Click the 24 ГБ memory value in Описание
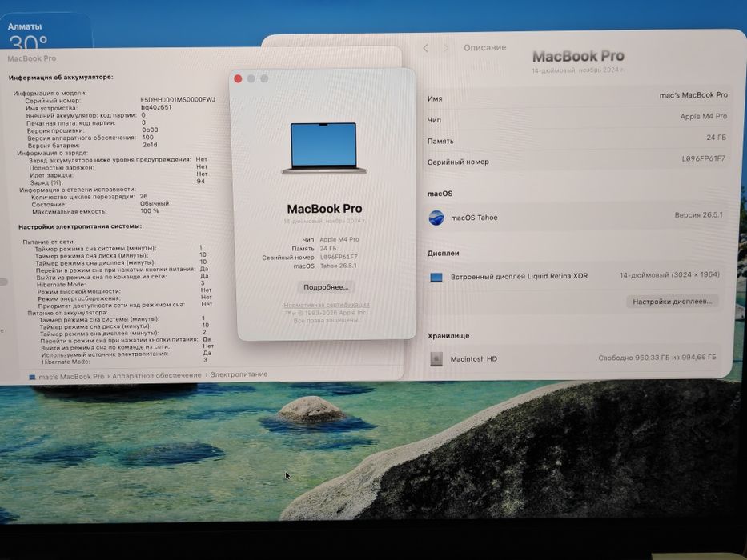This screenshot has height=560, width=747. click(x=716, y=138)
